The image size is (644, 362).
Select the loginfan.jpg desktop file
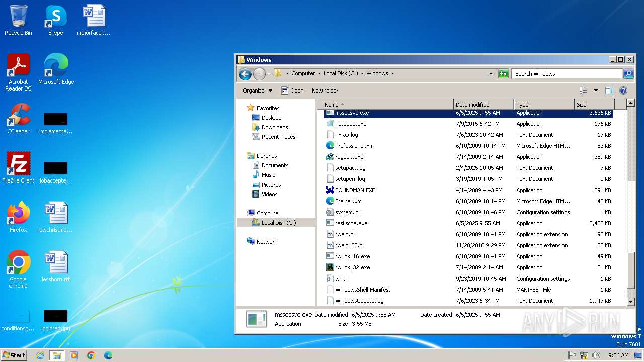(x=56, y=321)
